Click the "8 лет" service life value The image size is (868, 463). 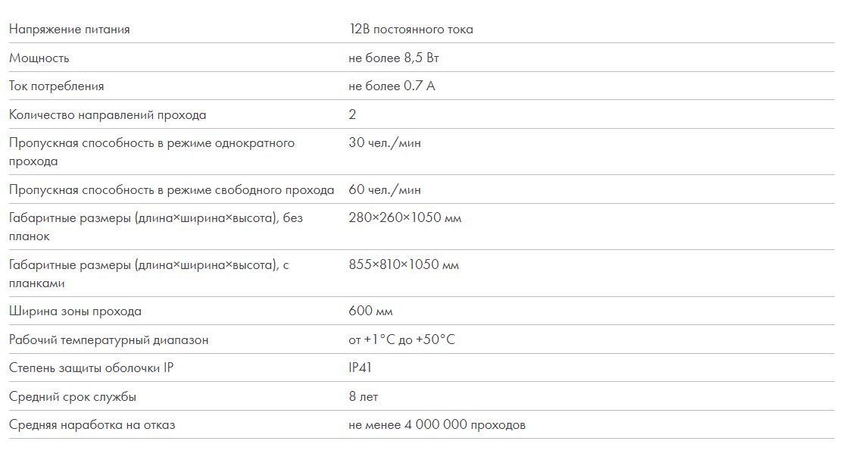(x=363, y=397)
